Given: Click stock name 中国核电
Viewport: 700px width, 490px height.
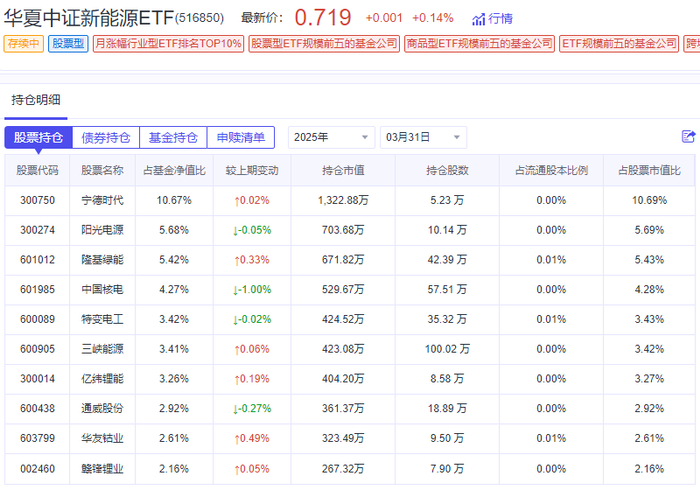Looking at the screenshot, I should click(x=102, y=290).
